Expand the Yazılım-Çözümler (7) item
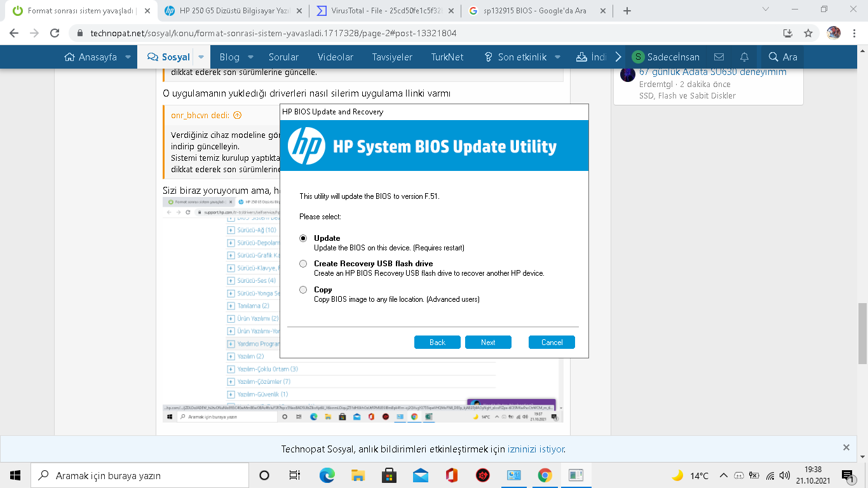 coord(231,382)
